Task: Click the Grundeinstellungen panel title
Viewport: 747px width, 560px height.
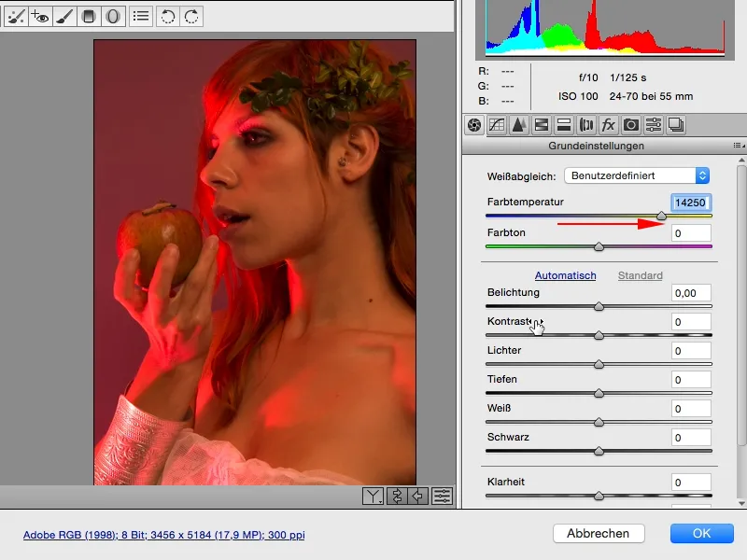Action: pyautogui.click(x=596, y=146)
